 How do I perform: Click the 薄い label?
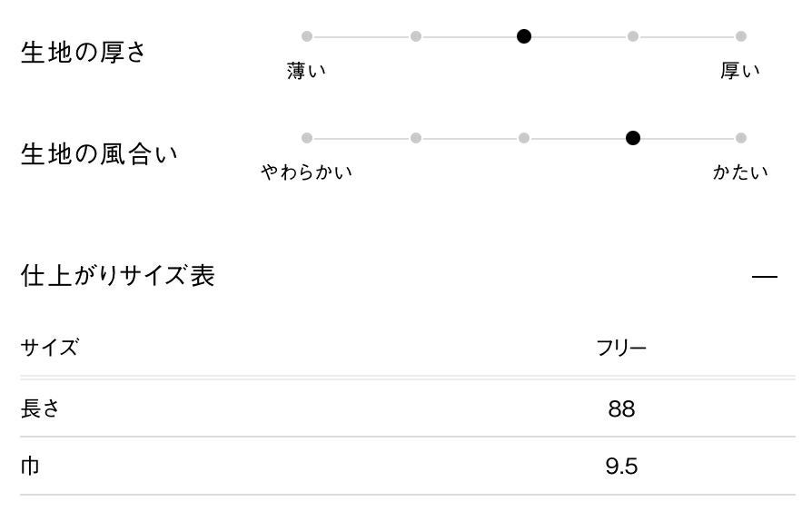coord(306,71)
